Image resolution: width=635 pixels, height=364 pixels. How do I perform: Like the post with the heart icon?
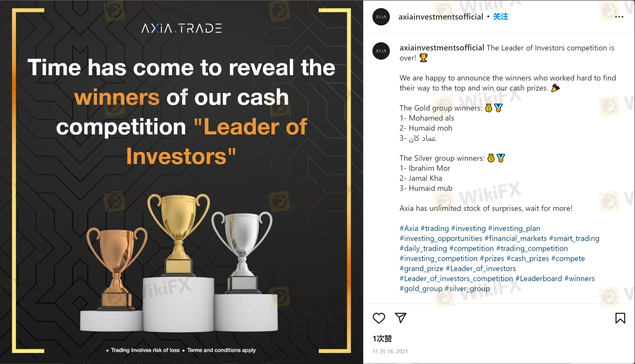379,318
